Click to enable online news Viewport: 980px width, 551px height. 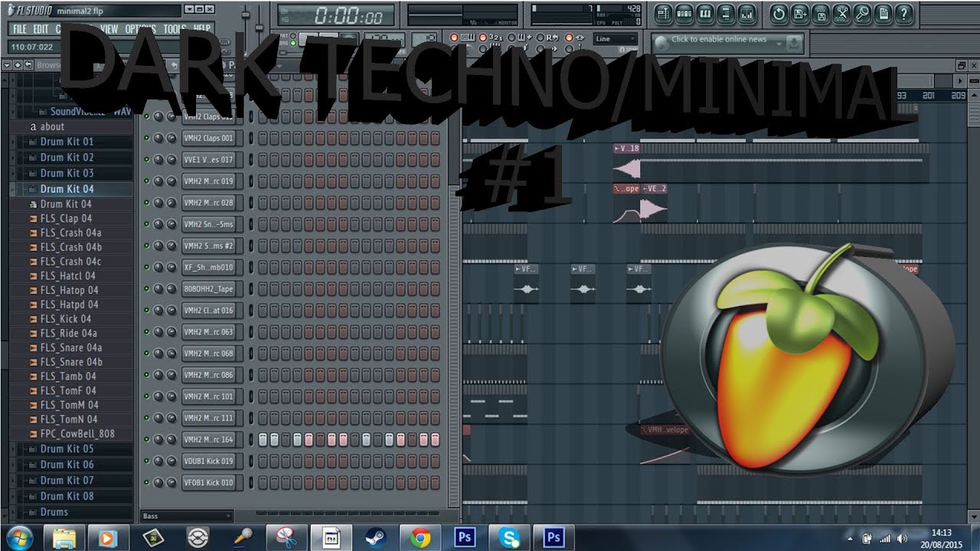coord(719,40)
